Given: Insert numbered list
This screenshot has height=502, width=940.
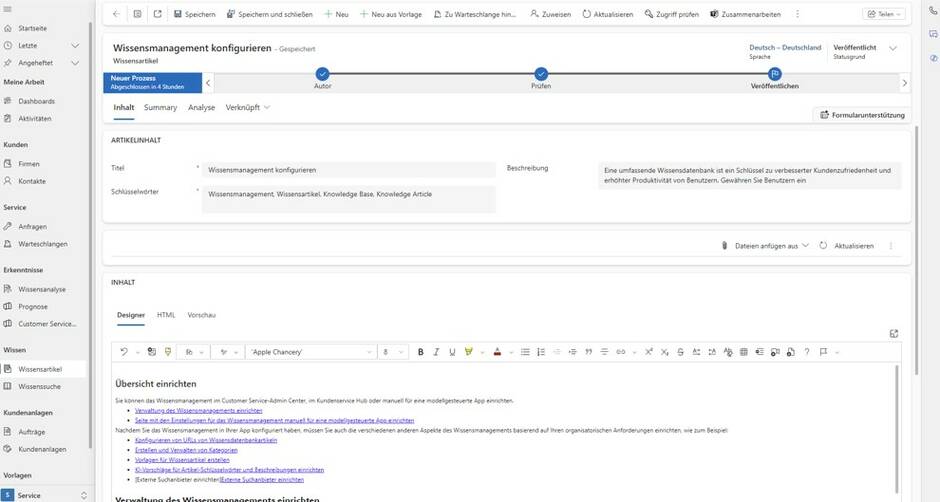Looking at the screenshot, I should click(541, 352).
